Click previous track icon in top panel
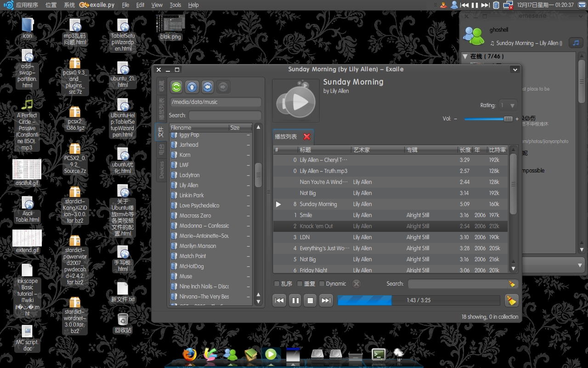This screenshot has width=588, height=368. pos(464,5)
